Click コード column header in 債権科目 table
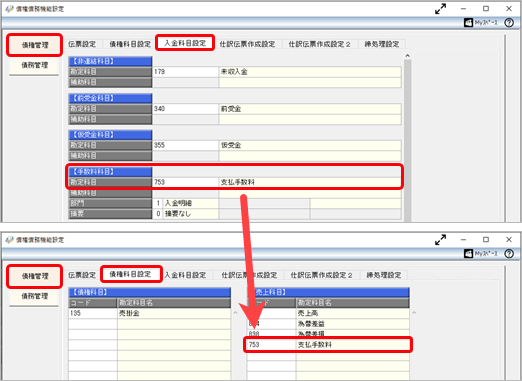The height and width of the screenshot is (381, 522). click(x=93, y=303)
